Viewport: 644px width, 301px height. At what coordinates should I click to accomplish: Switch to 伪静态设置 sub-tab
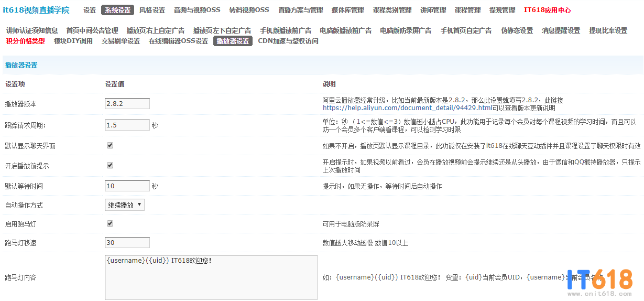(x=517, y=30)
